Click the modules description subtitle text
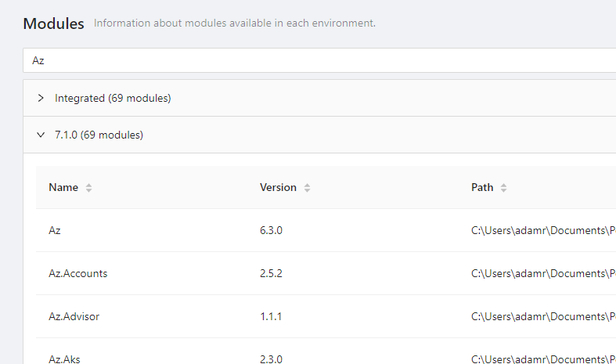 coord(235,23)
